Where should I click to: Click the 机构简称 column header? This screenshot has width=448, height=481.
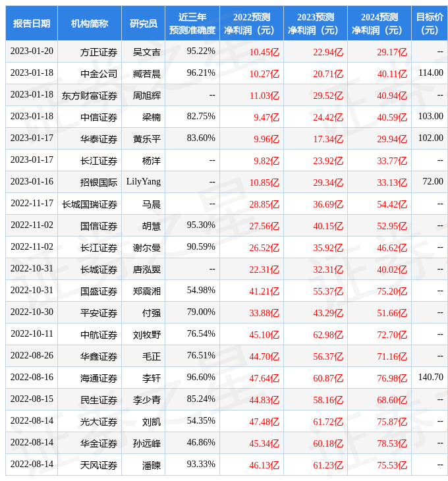coord(90,24)
